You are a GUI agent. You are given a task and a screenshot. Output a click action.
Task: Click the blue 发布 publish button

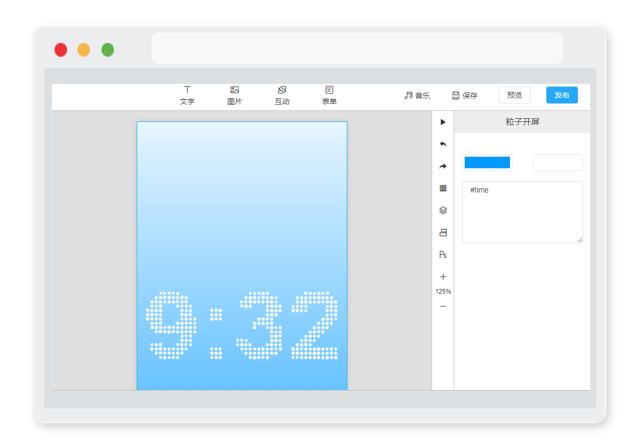[562, 95]
